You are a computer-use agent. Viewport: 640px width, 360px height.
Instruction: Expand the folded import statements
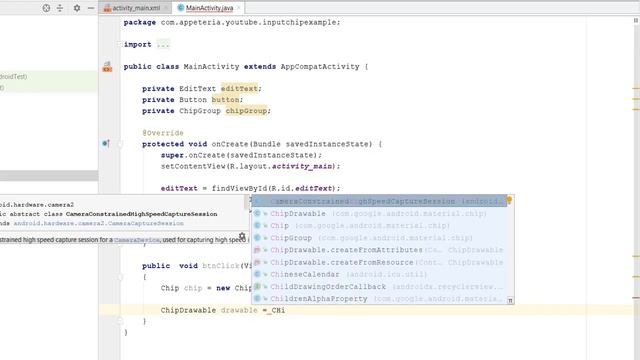tap(120, 44)
